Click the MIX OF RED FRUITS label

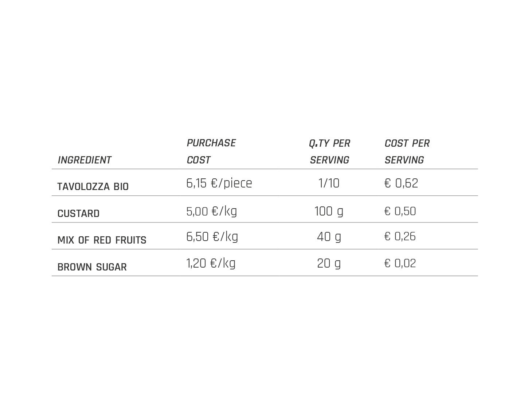click(x=102, y=240)
